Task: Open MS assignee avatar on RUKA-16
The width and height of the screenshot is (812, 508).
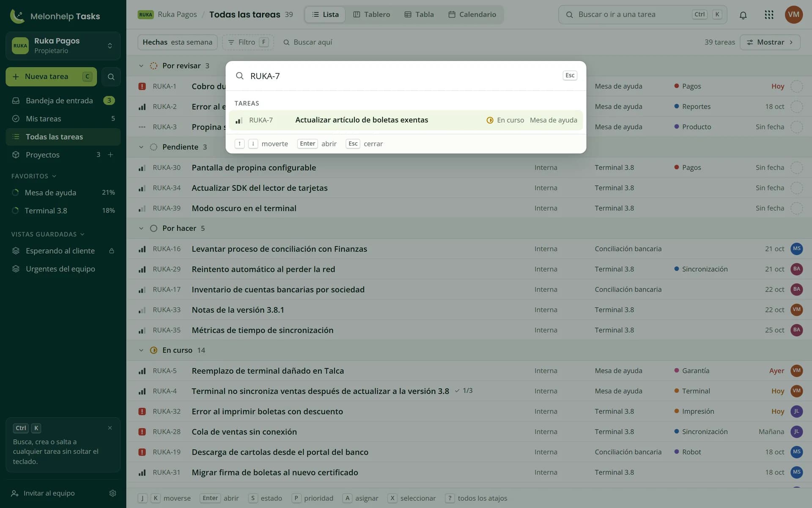Action: 796,249
